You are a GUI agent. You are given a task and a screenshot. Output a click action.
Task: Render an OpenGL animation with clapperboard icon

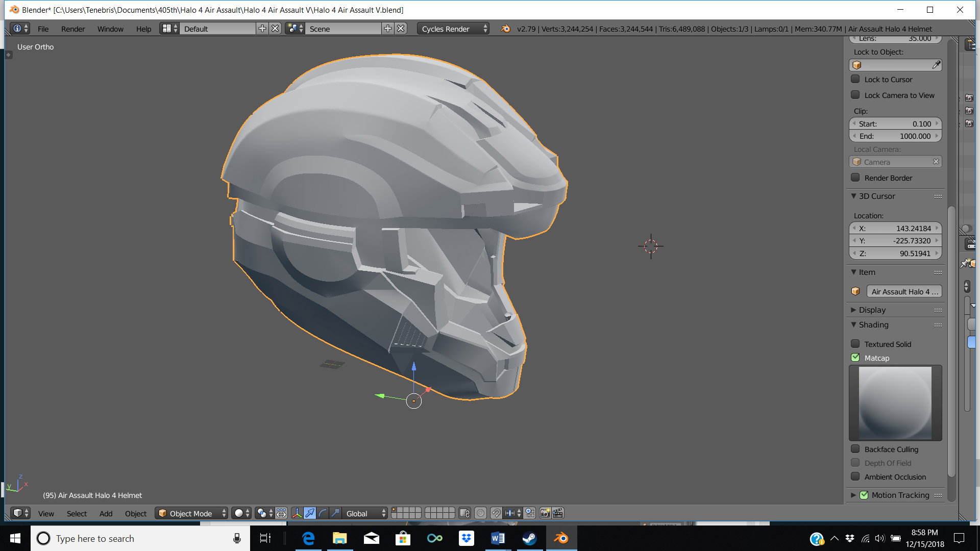[x=558, y=513]
